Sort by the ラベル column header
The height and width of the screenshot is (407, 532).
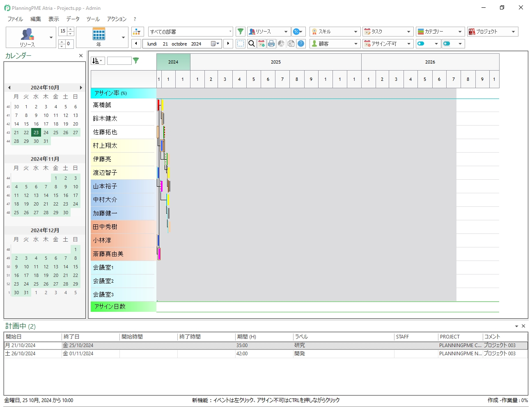[x=343, y=337]
